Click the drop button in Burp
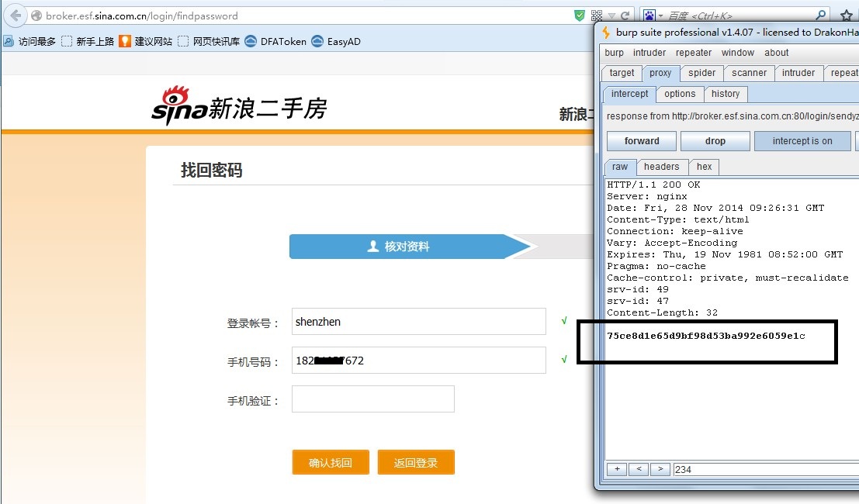The width and height of the screenshot is (859, 504). point(715,140)
